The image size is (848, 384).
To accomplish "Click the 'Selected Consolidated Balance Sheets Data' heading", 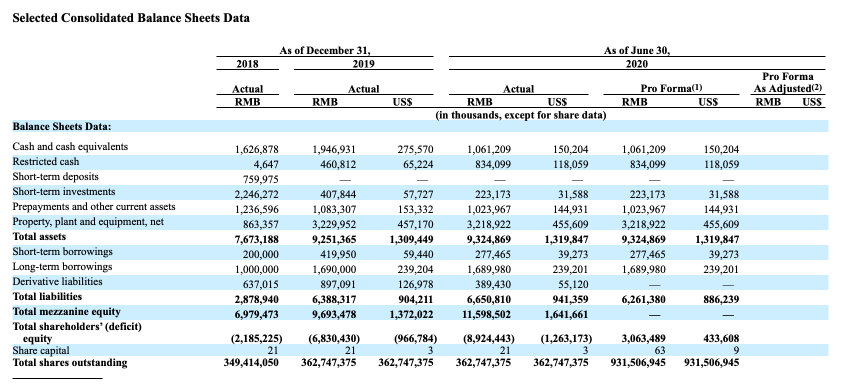I will (131, 18).
